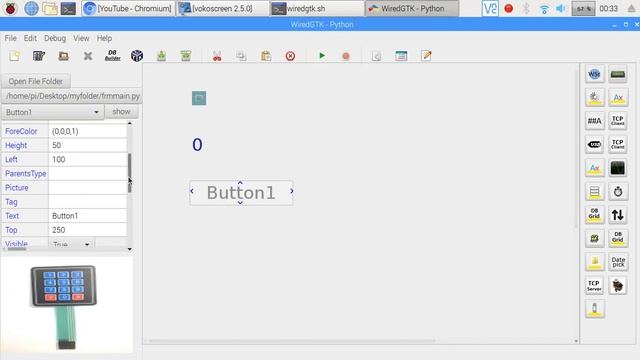Switch to vokoscreen 2.5.0 taskbar window

click(x=223, y=8)
